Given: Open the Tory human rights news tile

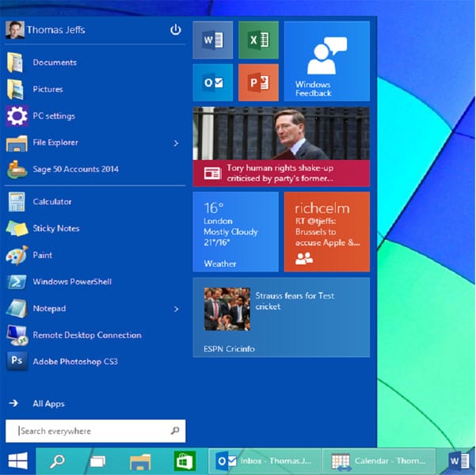Looking at the screenshot, I should tap(281, 146).
